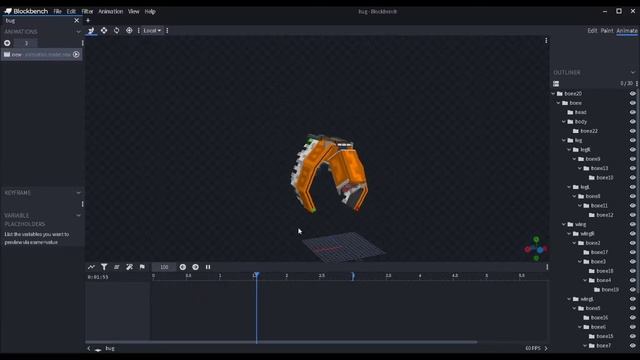This screenshot has width=640, height=360.
Task: Toggle visibility of bone17
Action: 633,252
